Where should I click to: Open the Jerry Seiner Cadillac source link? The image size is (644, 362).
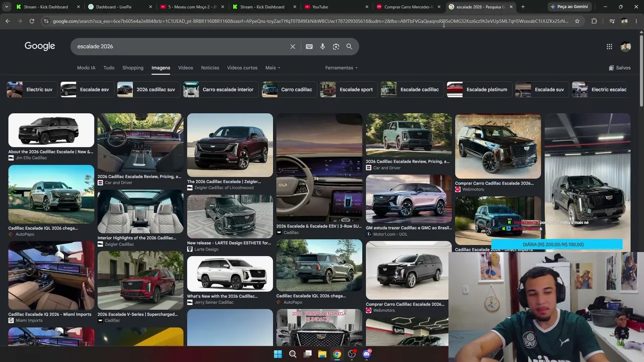[x=214, y=303]
